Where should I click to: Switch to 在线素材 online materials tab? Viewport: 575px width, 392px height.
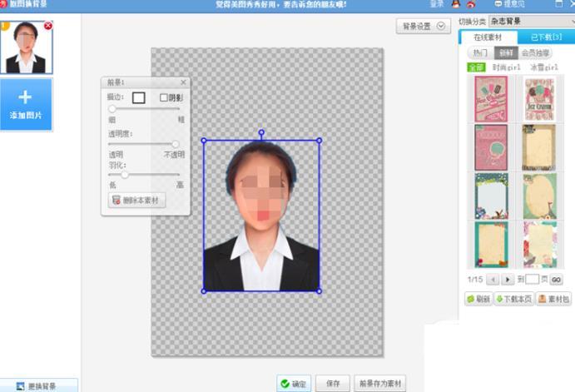click(488, 37)
